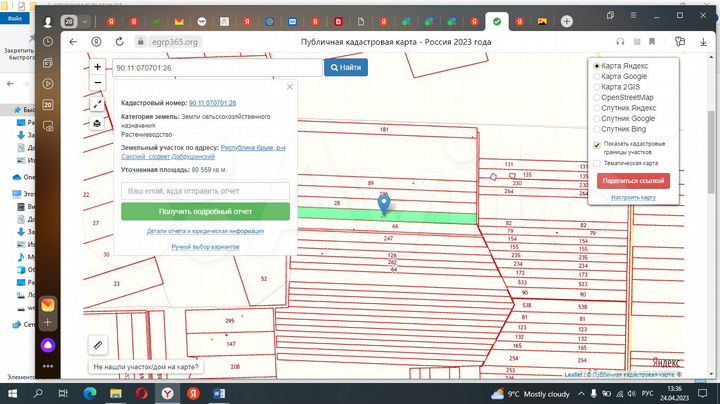The width and height of the screenshot is (720, 404).
Task: Go back with browser back arrow
Action: point(73,42)
